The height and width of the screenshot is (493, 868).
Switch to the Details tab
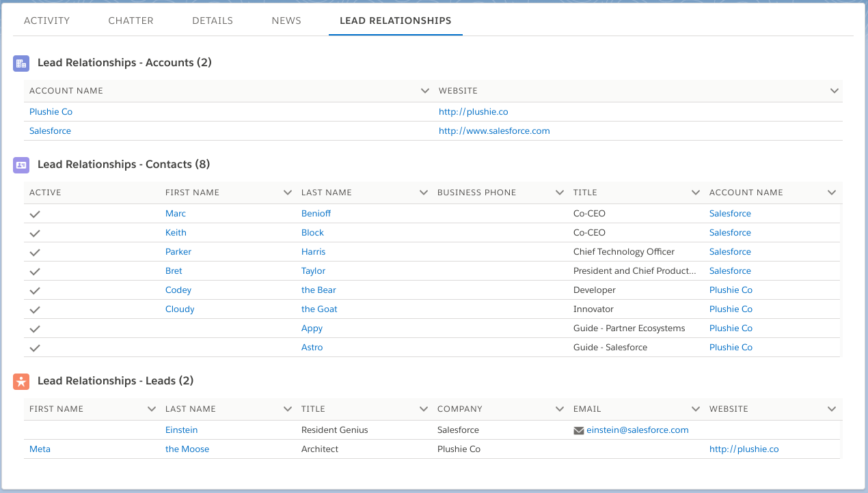click(x=213, y=20)
